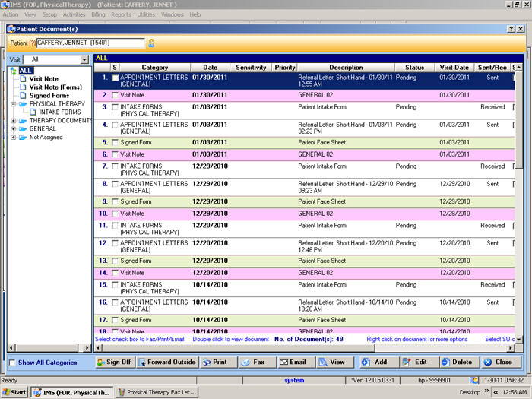Click the patient lookup icon beside name field
The image size is (532, 399).
point(151,43)
